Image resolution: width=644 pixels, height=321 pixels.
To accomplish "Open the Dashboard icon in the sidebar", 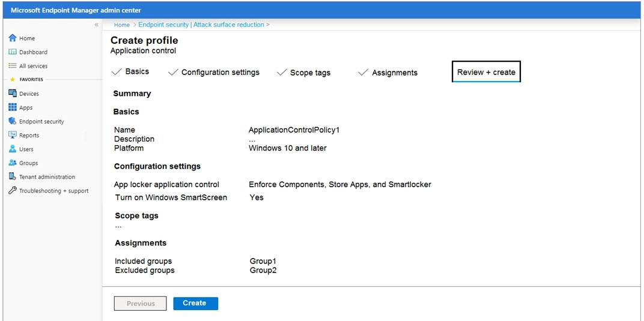I will click(x=13, y=52).
